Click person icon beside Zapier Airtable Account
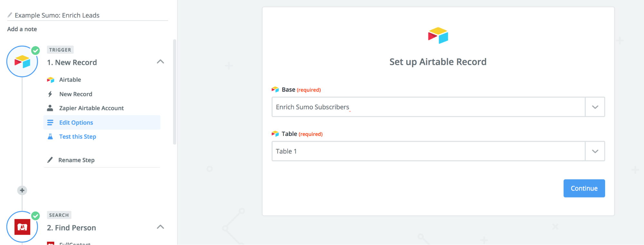This screenshot has width=644, height=245. point(50,108)
